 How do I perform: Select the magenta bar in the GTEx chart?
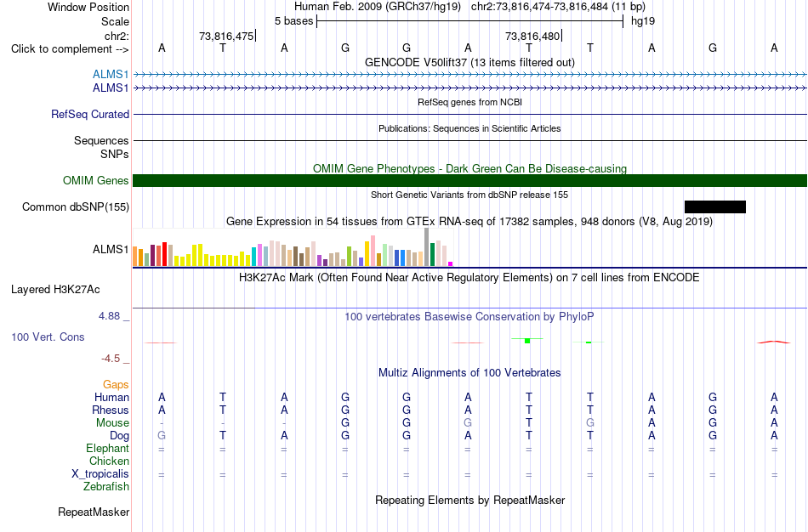point(451,263)
